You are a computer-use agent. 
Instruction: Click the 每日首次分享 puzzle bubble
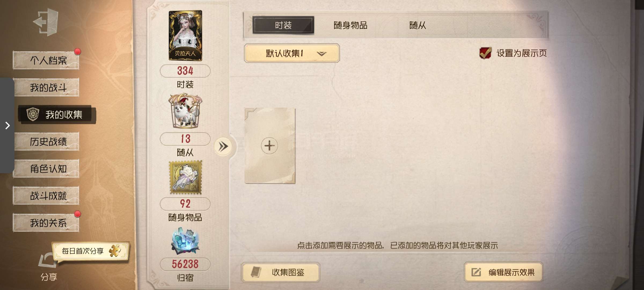[x=91, y=251]
